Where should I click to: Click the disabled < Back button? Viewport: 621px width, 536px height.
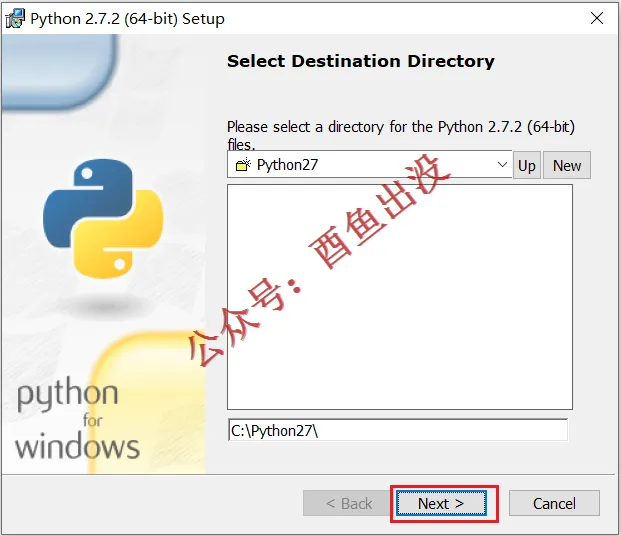click(349, 504)
